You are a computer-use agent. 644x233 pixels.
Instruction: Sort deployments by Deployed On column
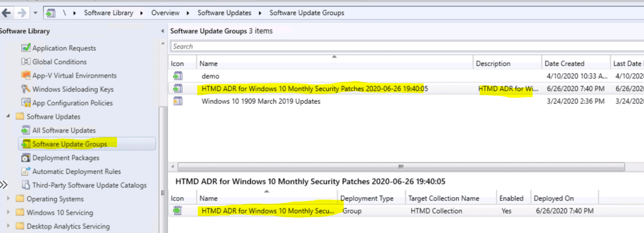click(565, 198)
